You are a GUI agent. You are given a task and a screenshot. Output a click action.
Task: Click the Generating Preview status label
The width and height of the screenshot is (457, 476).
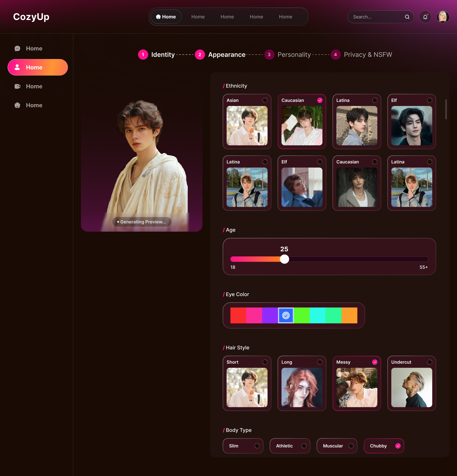pyautogui.click(x=142, y=222)
